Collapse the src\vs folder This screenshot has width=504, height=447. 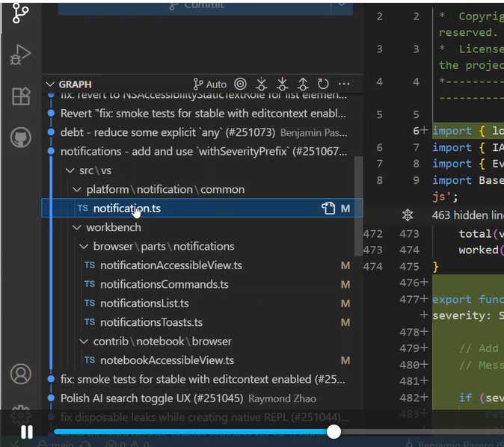[x=70, y=170]
